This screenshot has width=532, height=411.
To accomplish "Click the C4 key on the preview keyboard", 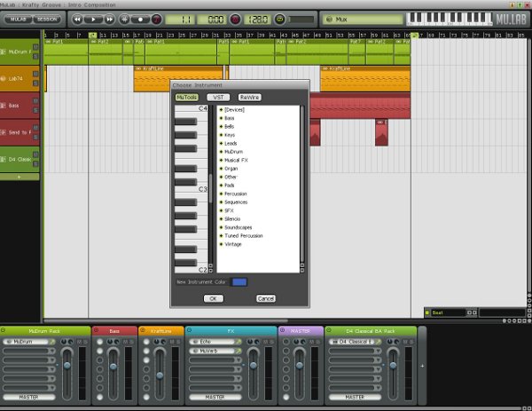I will point(191,108).
